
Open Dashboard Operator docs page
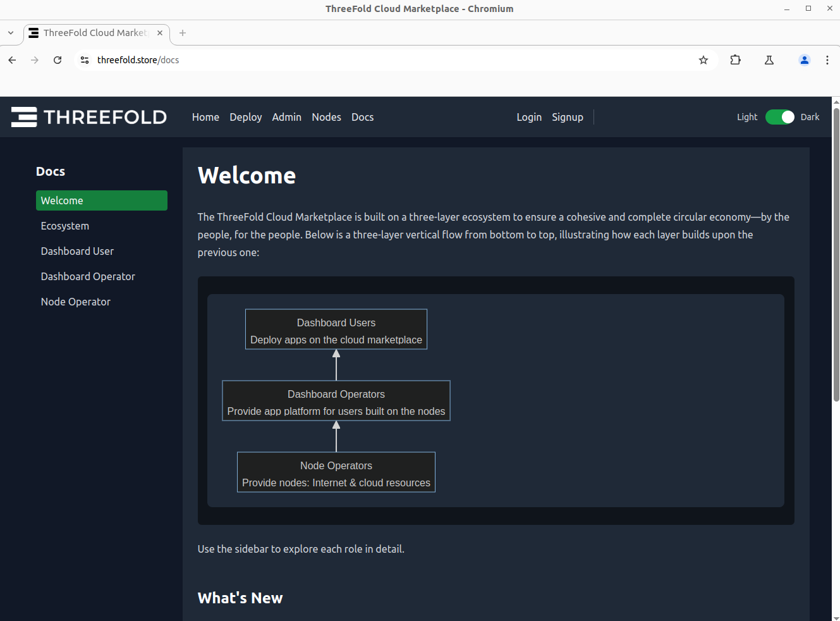[102, 276]
